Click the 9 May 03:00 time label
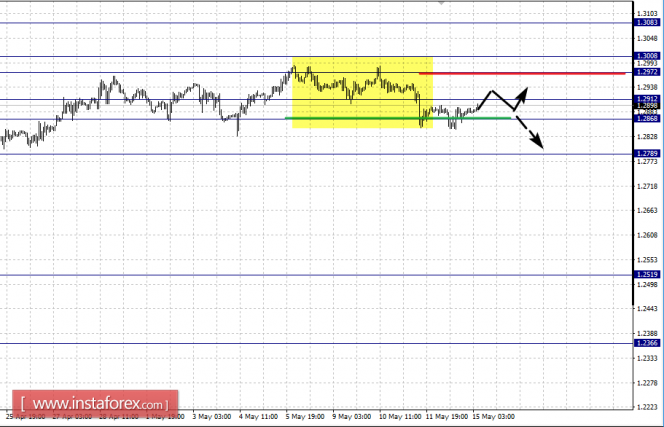Screen dimensions: 664x427 click(x=352, y=417)
